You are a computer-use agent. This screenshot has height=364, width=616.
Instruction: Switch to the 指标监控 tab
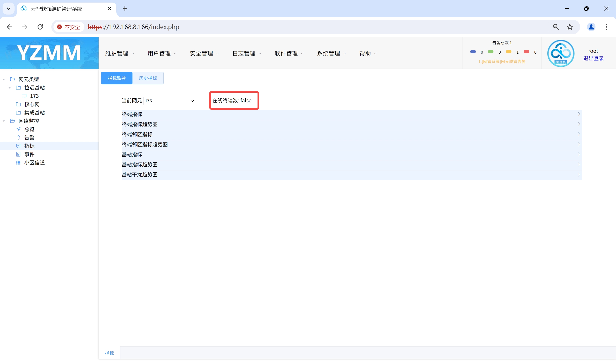click(x=117, y=78)
